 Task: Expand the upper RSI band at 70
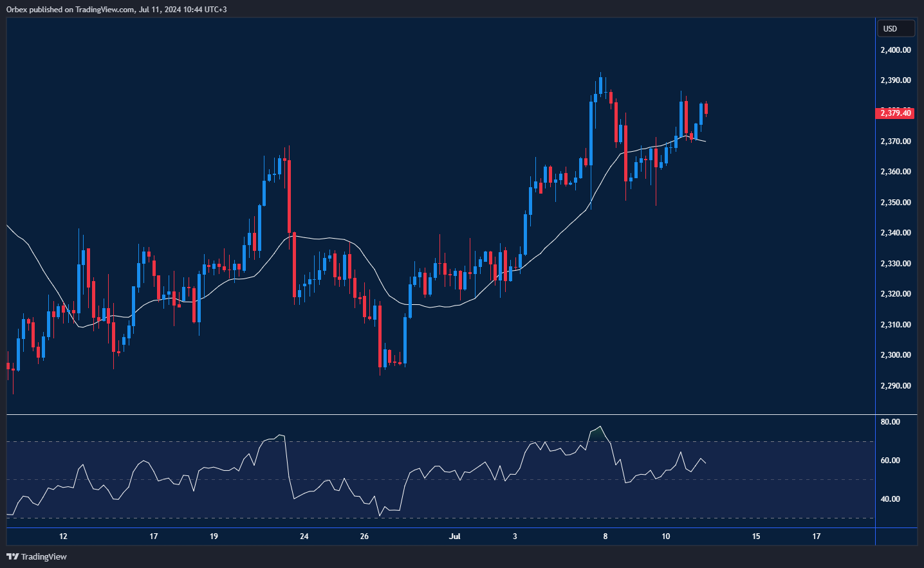pyautogui.click(x=438, y=442)
